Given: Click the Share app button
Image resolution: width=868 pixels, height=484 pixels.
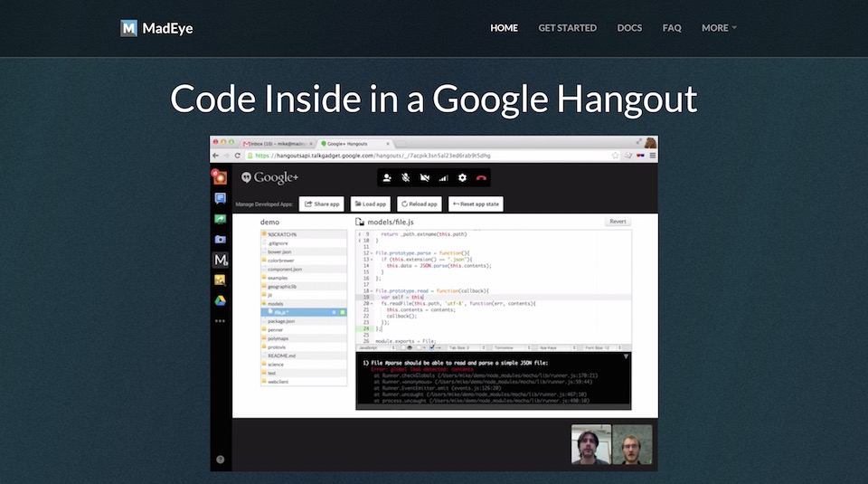Looking at the screenshot, I should 322,204.
